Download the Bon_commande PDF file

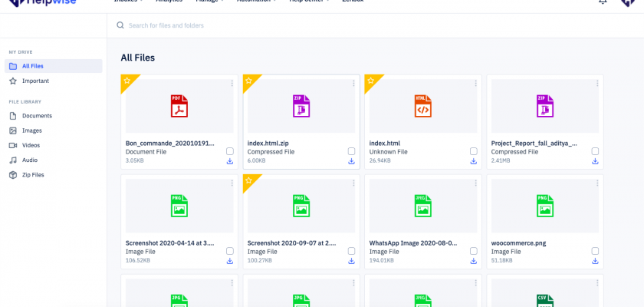click(x=230, y=161)
